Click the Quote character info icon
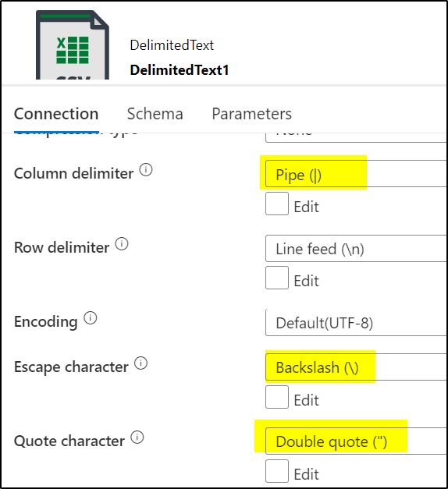Viewport: 448px width, 489px height. pyautogui.click(x=137, y=438)
